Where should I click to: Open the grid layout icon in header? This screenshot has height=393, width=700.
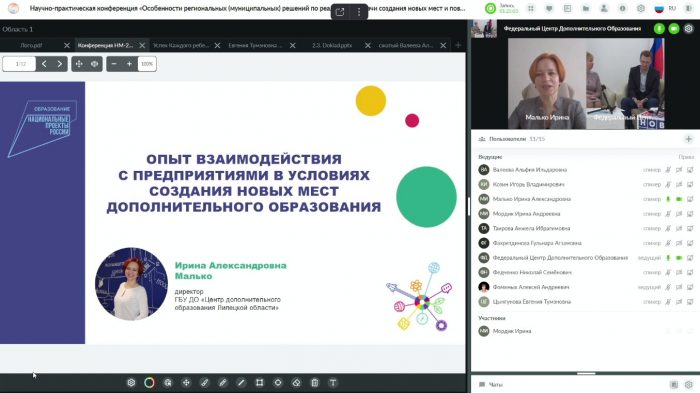(x=531, y=8)
